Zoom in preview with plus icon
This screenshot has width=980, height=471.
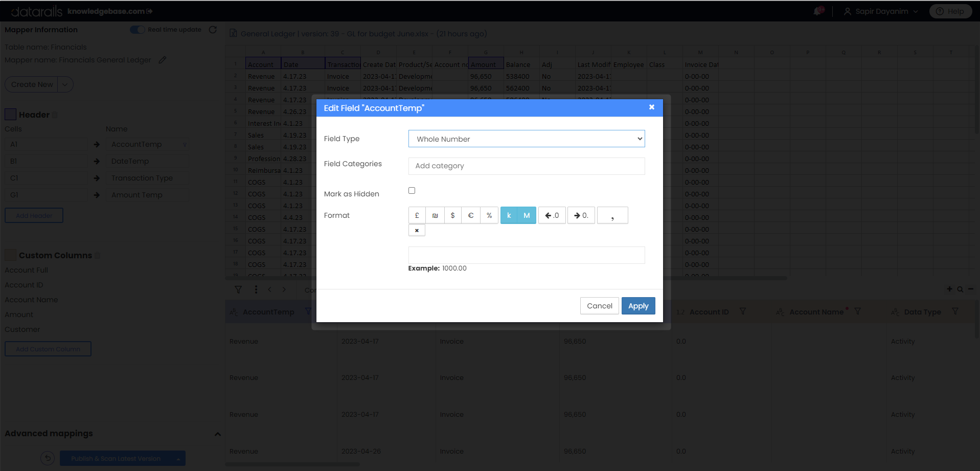949,289
